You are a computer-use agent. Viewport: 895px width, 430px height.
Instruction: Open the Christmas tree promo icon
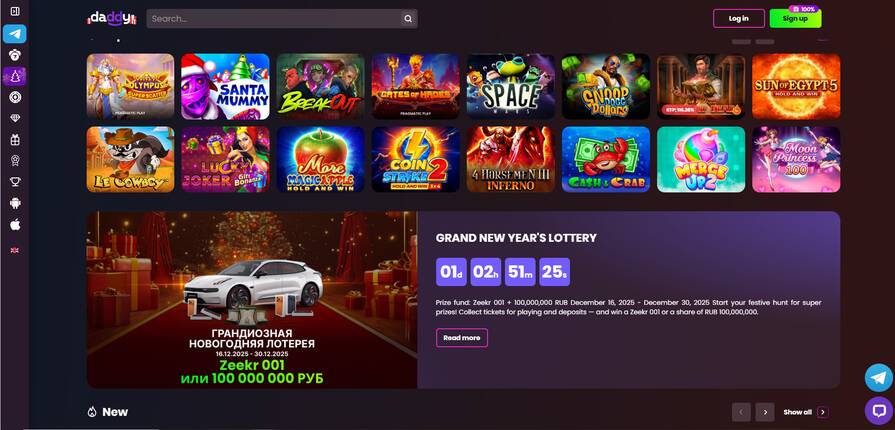[x=15, y=76]
